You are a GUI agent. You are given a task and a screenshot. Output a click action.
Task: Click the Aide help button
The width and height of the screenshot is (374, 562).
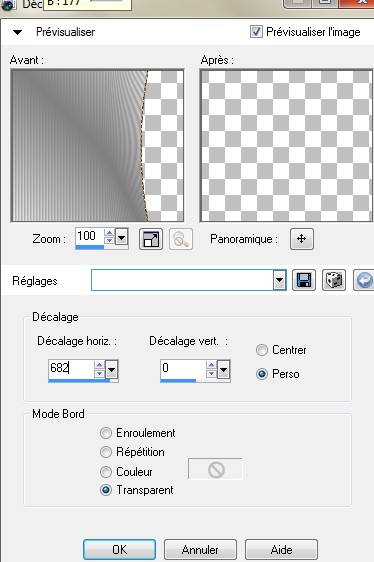click(281, 549)
